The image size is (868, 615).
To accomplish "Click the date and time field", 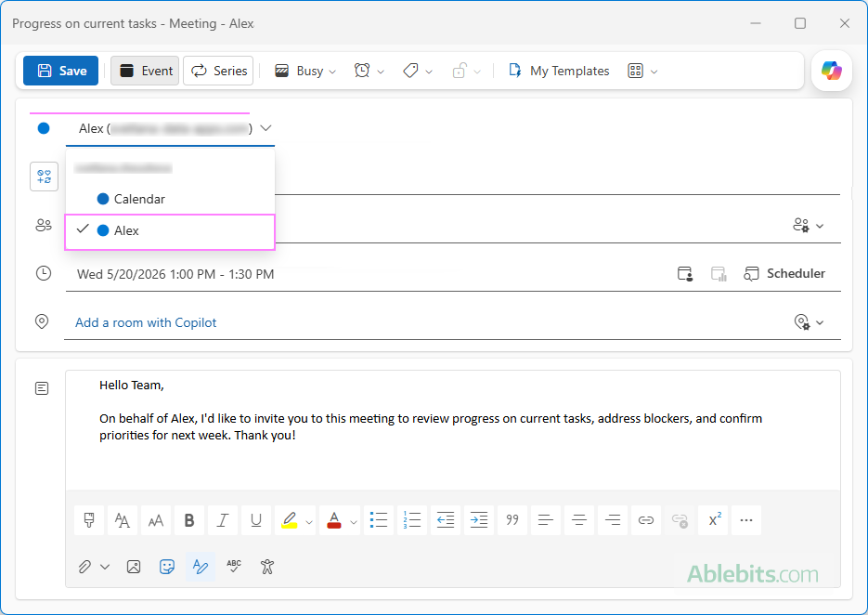I will pyautogui.click(x=175, y=274).
